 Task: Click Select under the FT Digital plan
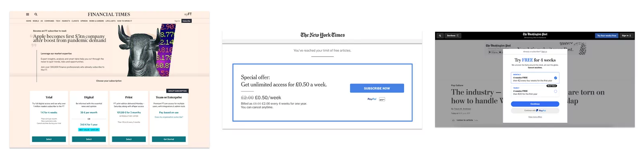[89, 139]
